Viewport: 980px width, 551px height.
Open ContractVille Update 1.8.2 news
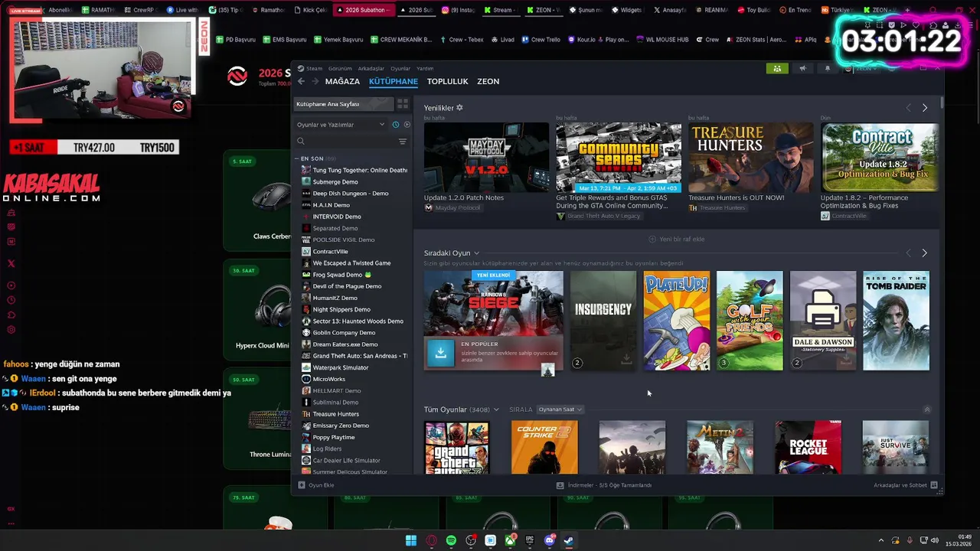point(880,157)
